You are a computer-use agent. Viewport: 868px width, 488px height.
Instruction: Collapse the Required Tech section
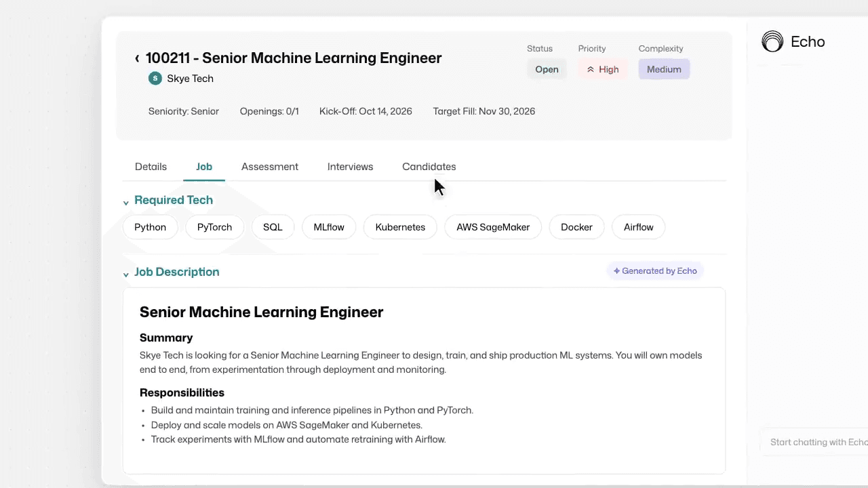point(126,203)
